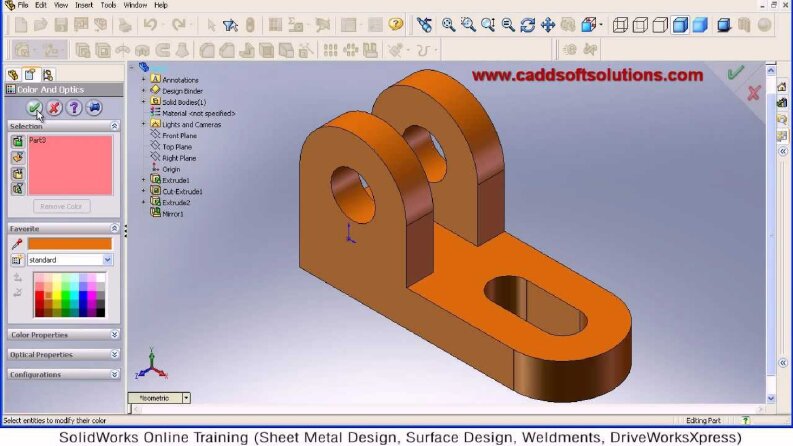Image resolution: width=793 pixels, height=446 pixels.
Task: Click the orange current color swatch
Action: click(x=70, y=244)
